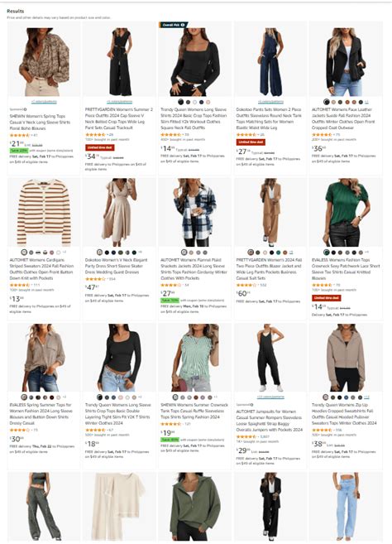This screenshot has width=392, height=544.
Task: Open AUTOMET Womens Flannel Plaid Shackets title link
Action: (194, 269)
